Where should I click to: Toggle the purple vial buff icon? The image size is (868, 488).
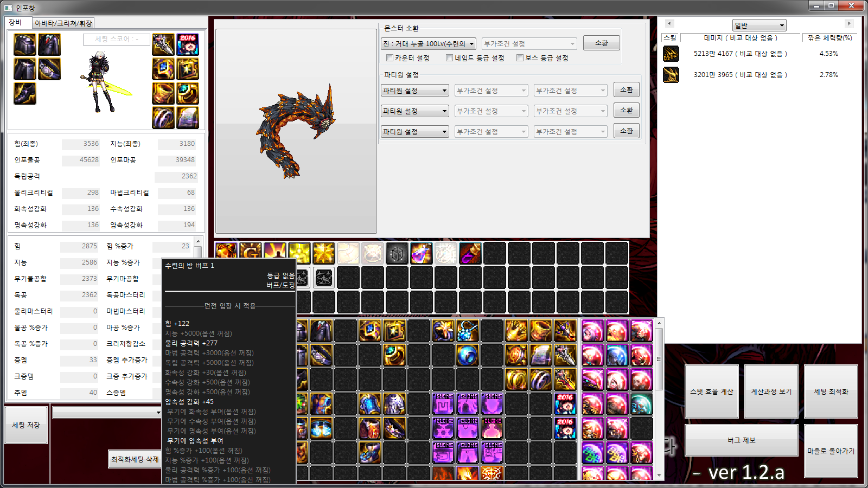pos(470,253)
